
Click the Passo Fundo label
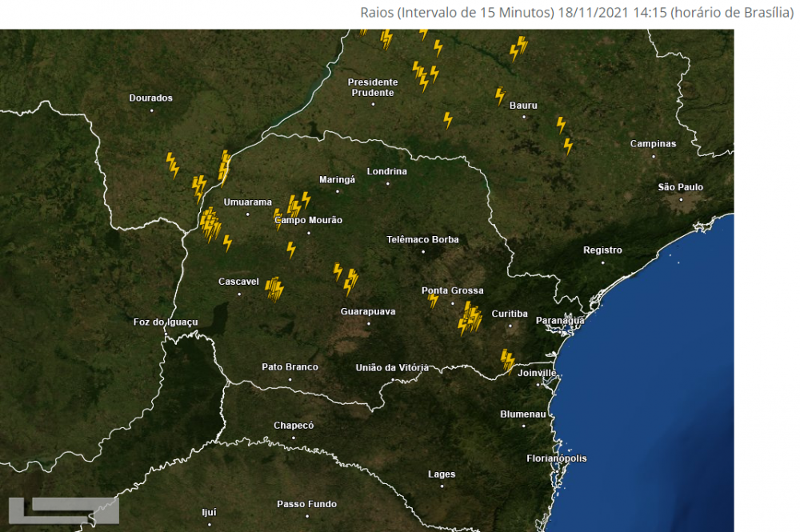tap(306, 505)
